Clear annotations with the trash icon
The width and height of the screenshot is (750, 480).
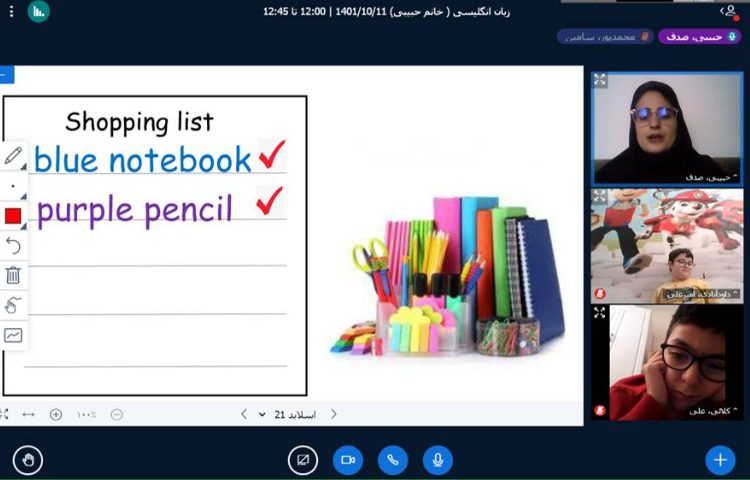(x=13, y=275)
